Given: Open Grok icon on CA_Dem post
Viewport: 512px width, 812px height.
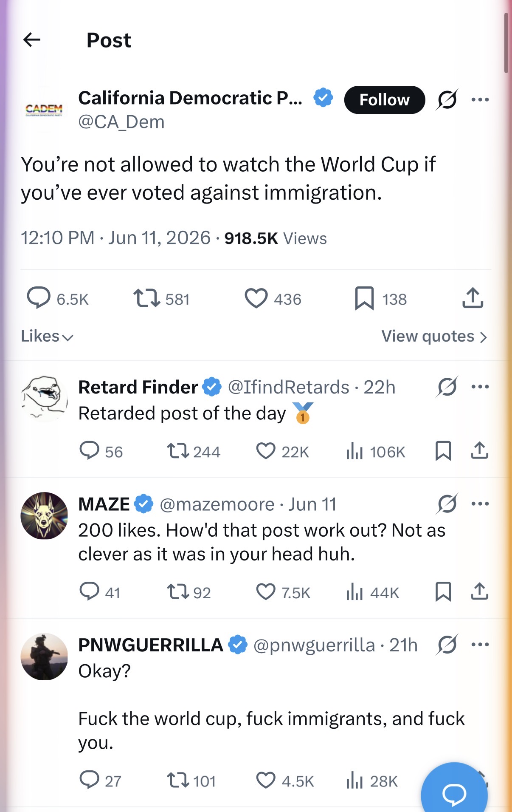Looking at the screenshot, I should pos(447,99).
